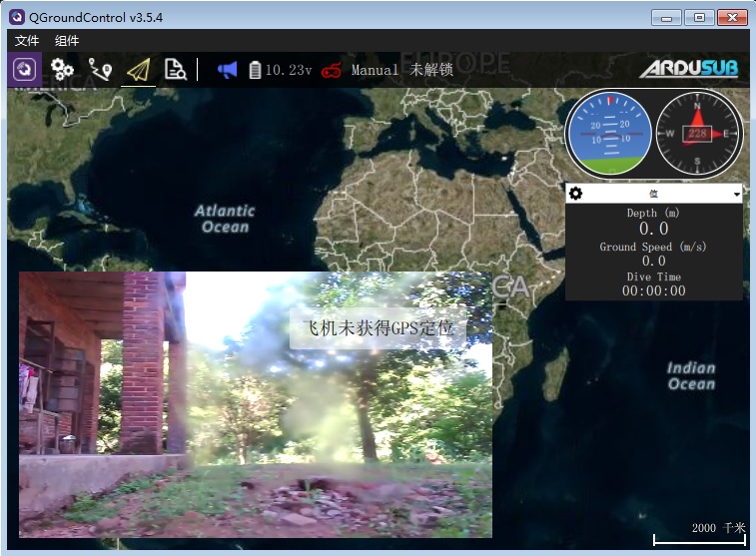Image resolution: width=756 pixels, height=556 pixels.
Task: Open the values panel gear settings
Action: (575, 194)
